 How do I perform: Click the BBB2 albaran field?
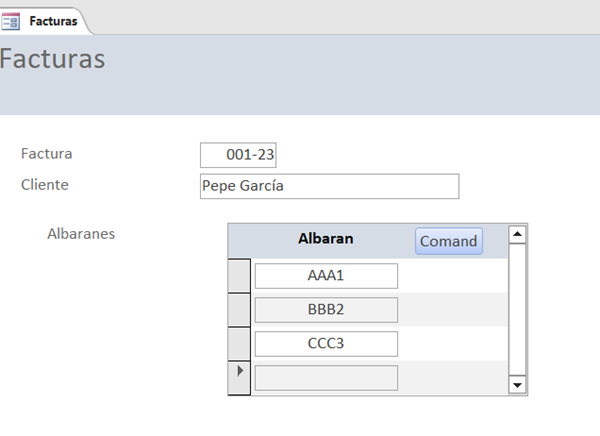(x=326, y=310)
